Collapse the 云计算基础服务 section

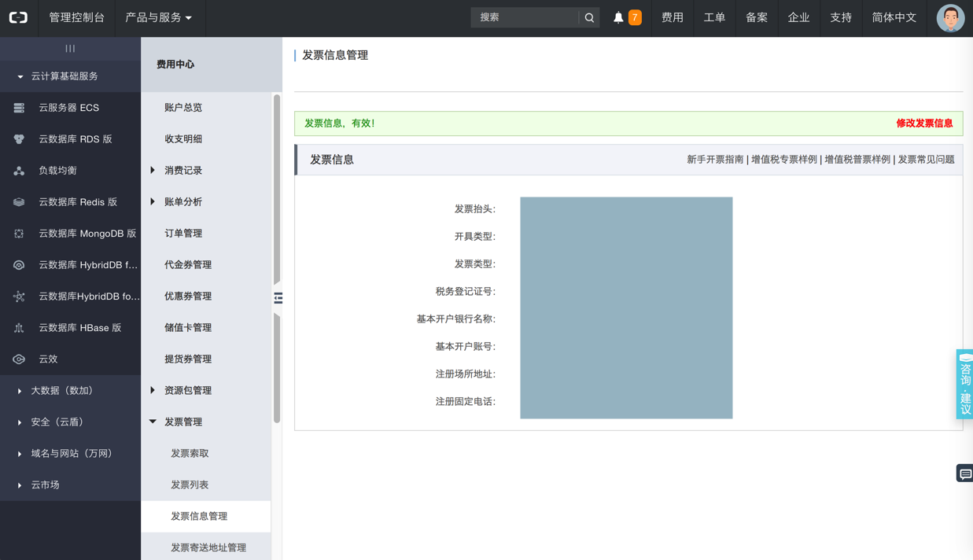70,76
